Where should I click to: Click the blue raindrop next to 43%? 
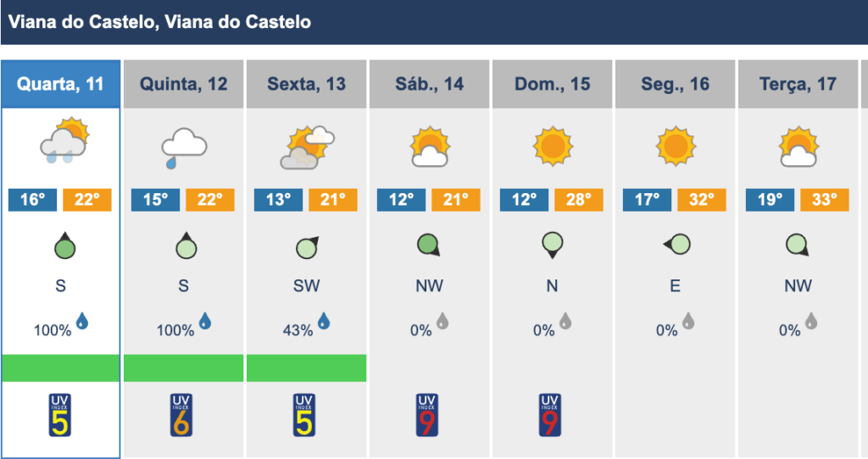(324, 321)
